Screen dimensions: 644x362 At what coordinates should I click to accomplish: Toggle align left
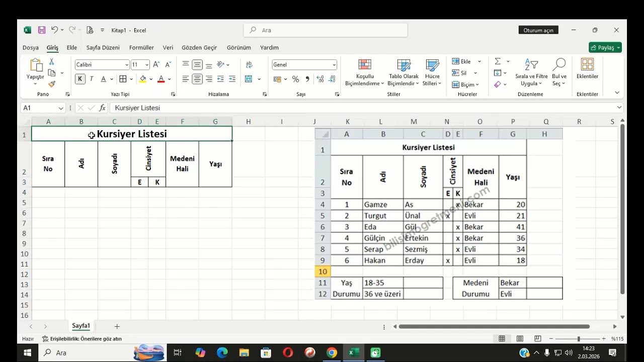tap(186, 79)
